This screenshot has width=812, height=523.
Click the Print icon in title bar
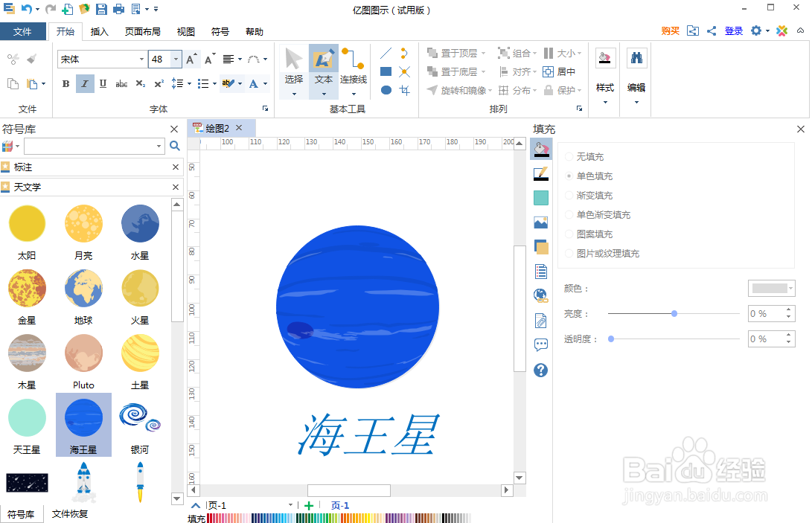(118, 9)
